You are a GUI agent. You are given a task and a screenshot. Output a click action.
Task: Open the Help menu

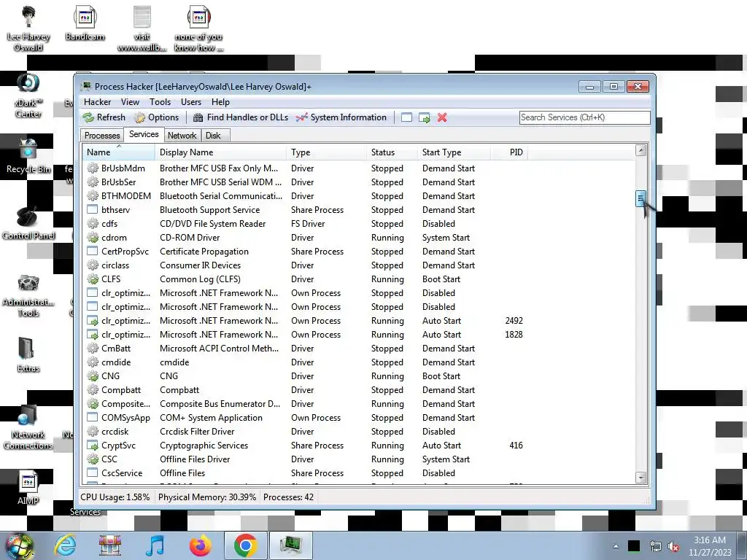pyautogui.click(x=220, y=102)
